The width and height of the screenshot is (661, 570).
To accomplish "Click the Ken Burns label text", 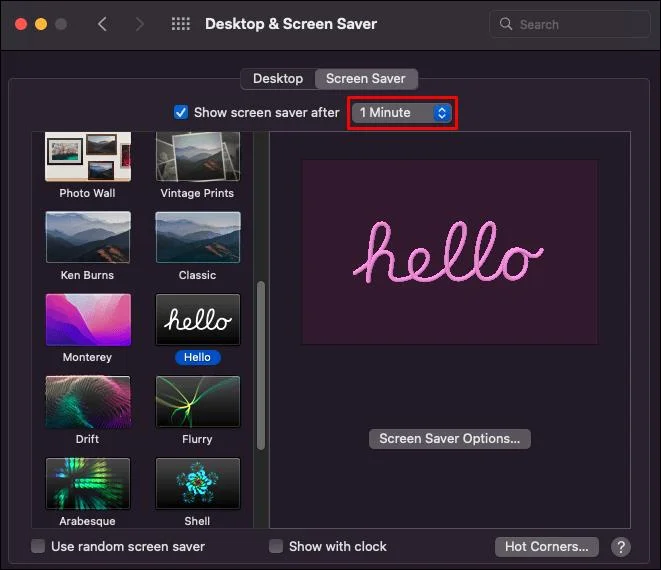I will coord(87,275).
